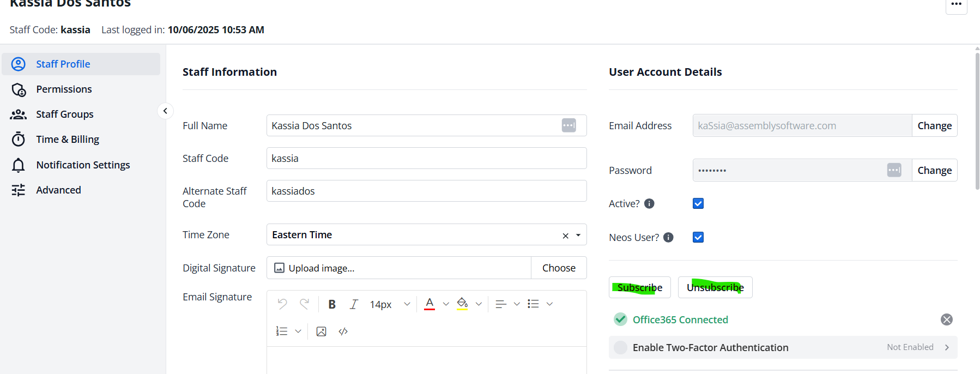Change the email address
980x374 pixels.
(934, 125)
